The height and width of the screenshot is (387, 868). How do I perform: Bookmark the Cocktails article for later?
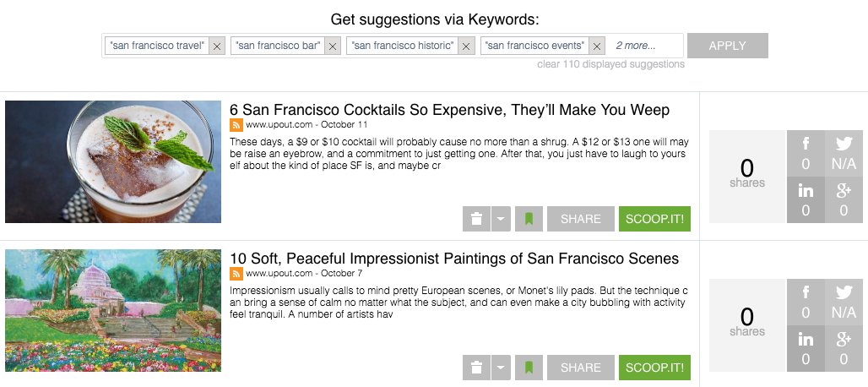[529, 219]
